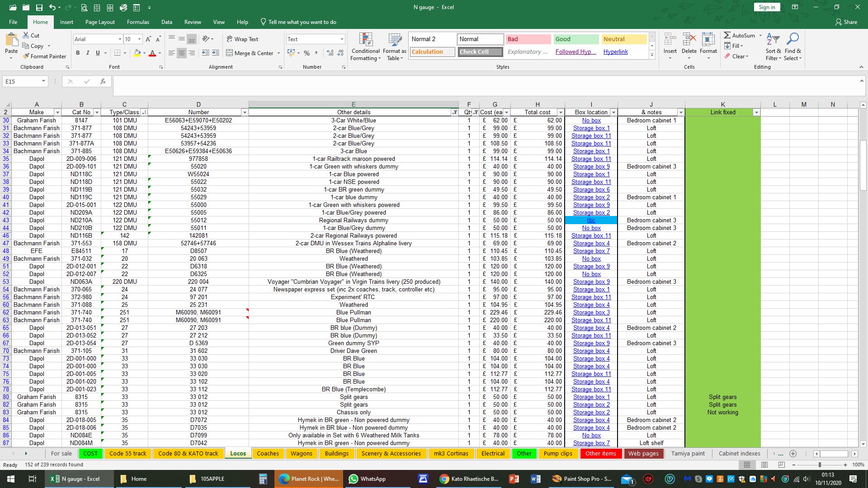Open the font size dropdown
868x488 pixels.
[140, 39]
